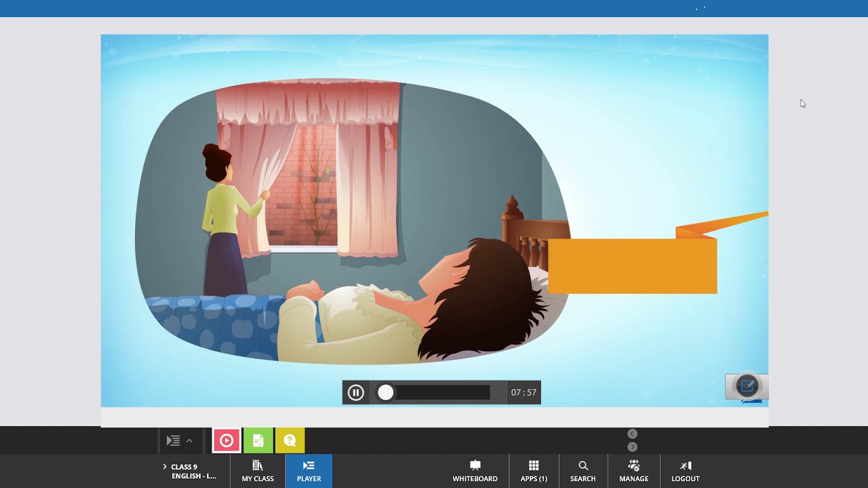Viewport: 868px width, 488px height.
Task: Open the Manage section
Action: [633, 471]
